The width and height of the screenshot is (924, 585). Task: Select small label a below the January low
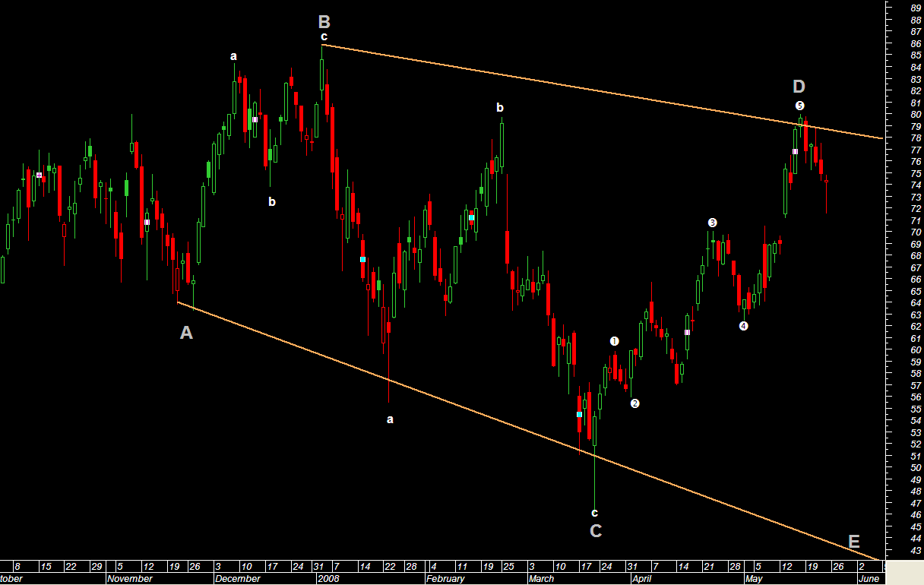[x=391, y=419]
